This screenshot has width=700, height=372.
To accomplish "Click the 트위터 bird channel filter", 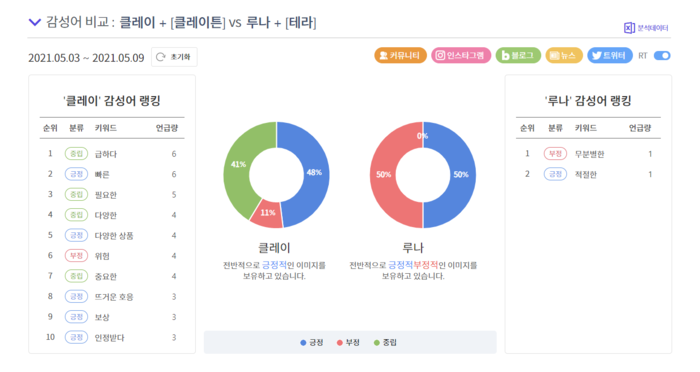I will (x=596, y=55).
